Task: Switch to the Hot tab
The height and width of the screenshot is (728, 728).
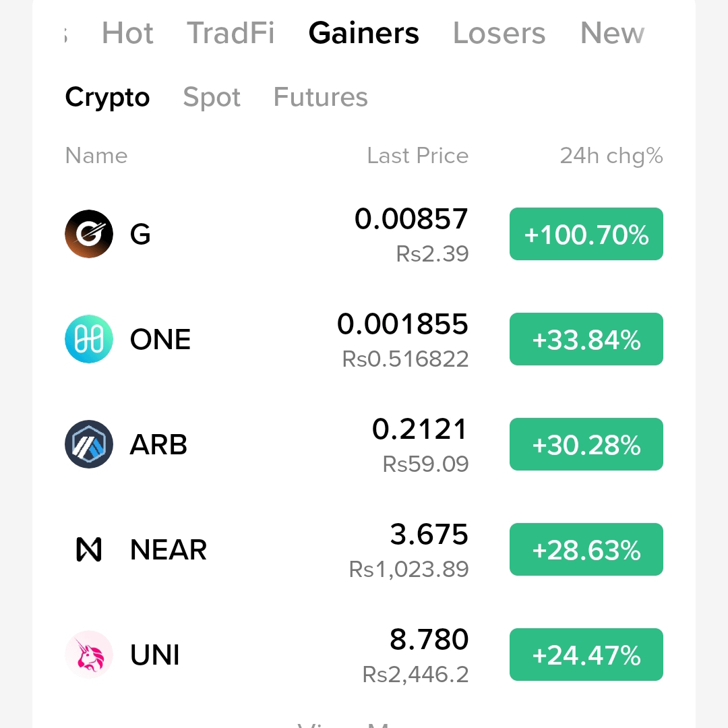Action: 127,33
